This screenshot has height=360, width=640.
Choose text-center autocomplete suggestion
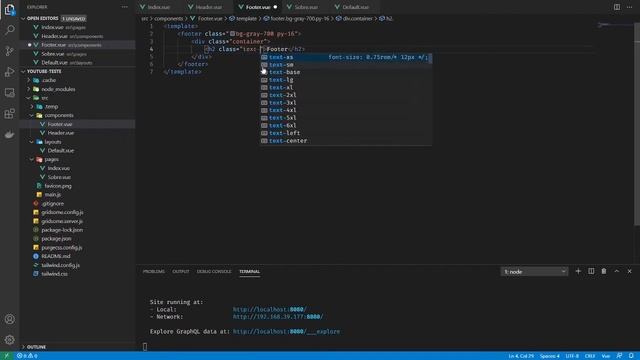click(x=346, y=141)
